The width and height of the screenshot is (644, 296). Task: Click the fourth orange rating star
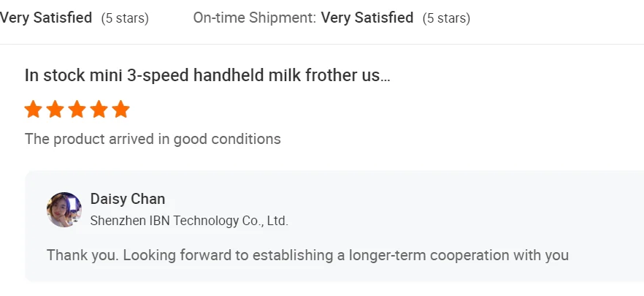pos(99,110)
